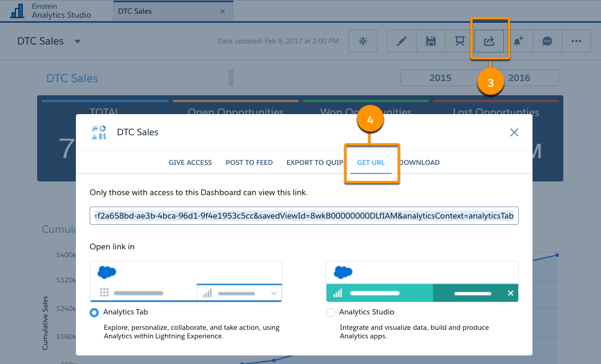The width and height of the screenshot is (601, 364).
Task: Select the Analytics Studio radio button
Action: [330, 313]
